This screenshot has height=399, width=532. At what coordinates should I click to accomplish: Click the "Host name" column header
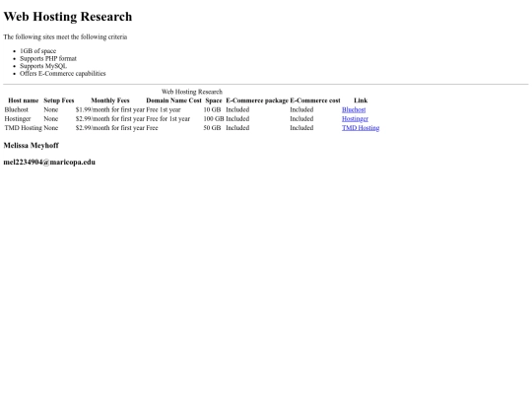point(23,100)
